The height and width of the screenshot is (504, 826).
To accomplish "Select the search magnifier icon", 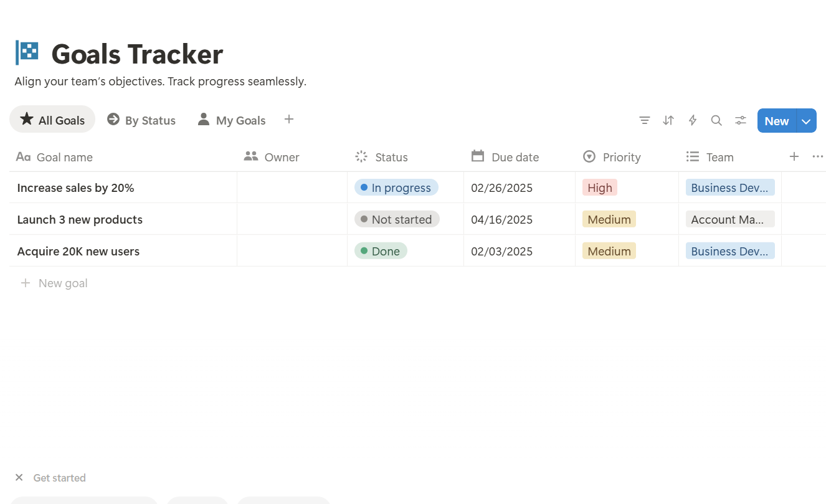I will pyautogui.click(x=716, y=120).
